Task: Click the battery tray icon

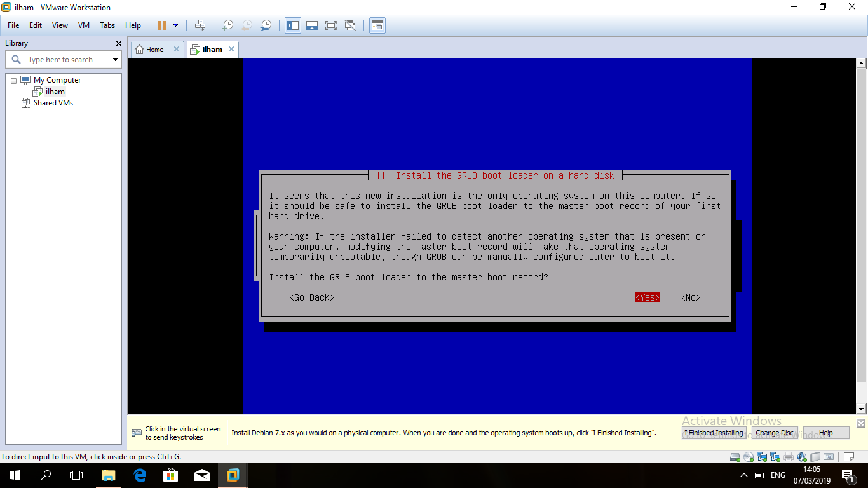Action: 760,475
